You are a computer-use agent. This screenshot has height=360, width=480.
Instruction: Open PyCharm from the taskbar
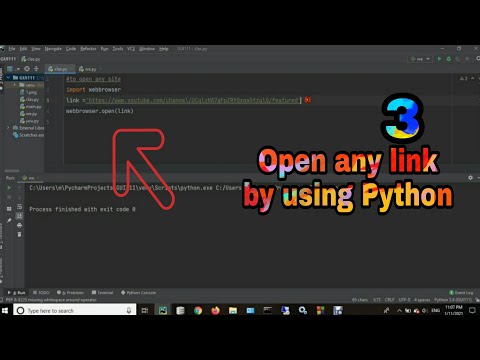pyautogui.click(x=163, y=311)
